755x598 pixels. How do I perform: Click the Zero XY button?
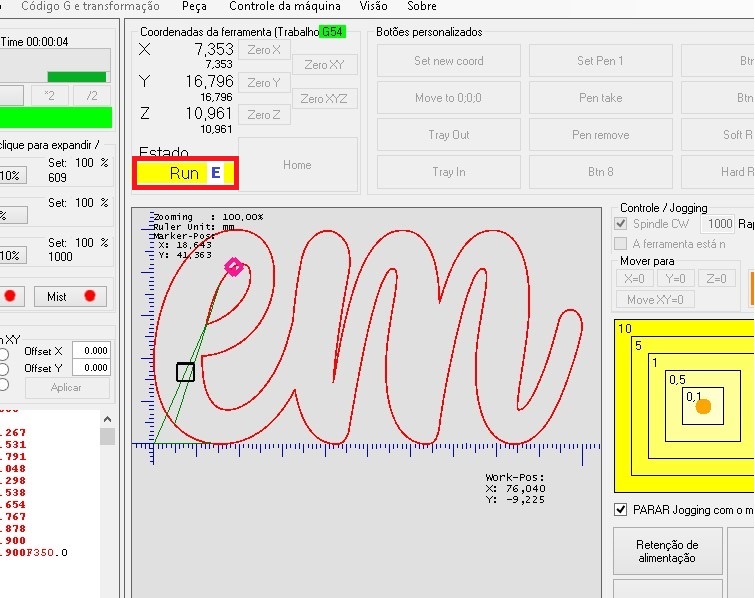pyautogui.click(x=324, y=65)
